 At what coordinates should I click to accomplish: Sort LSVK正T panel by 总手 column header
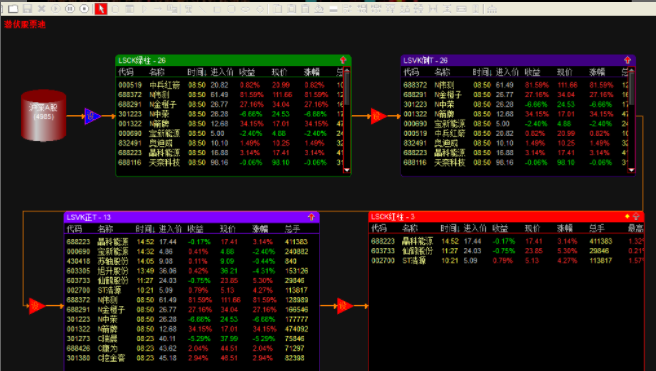pos(292,229)
